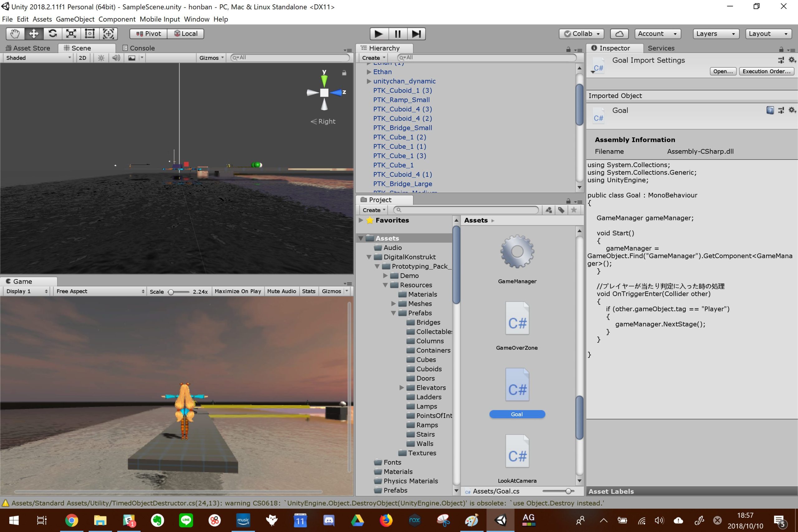Open the Account dropdown

(x=657, y=34)
